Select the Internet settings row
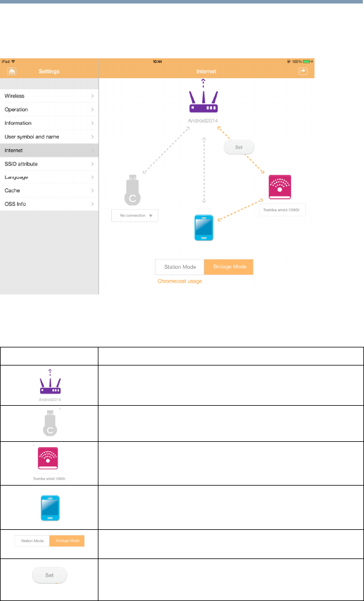 50,150
